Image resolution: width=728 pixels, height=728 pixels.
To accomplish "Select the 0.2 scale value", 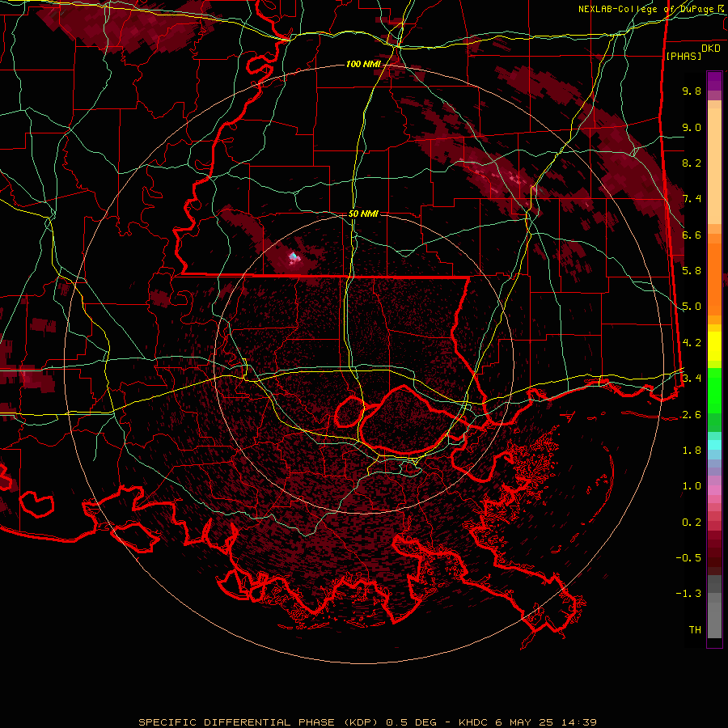I will coord(692,523).
